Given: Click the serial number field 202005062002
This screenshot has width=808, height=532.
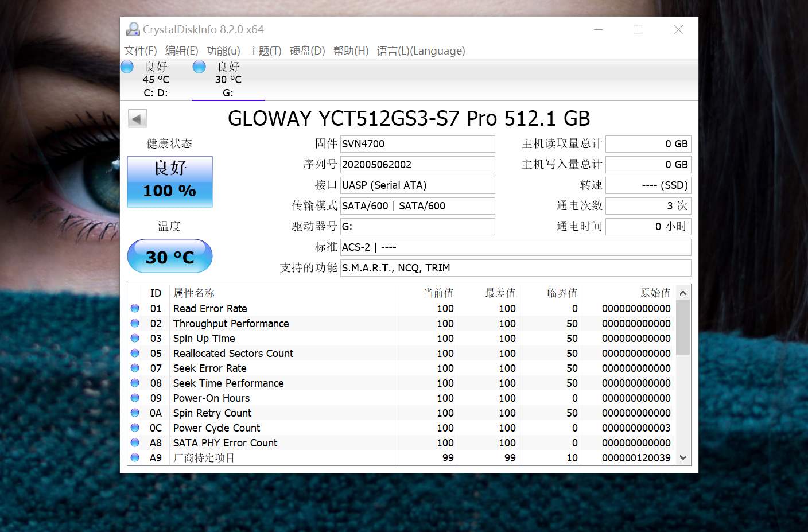Looking at the screenshot, I should pos(418,165).
